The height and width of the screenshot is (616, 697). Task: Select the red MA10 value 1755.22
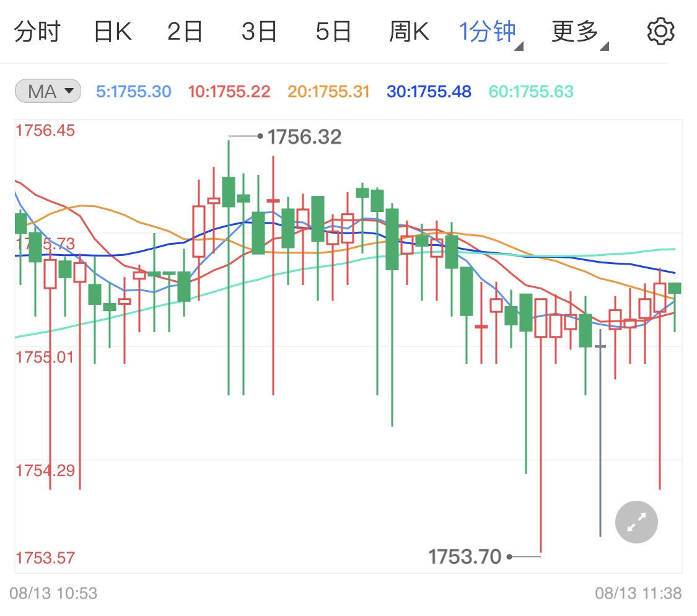click(229, 90)
